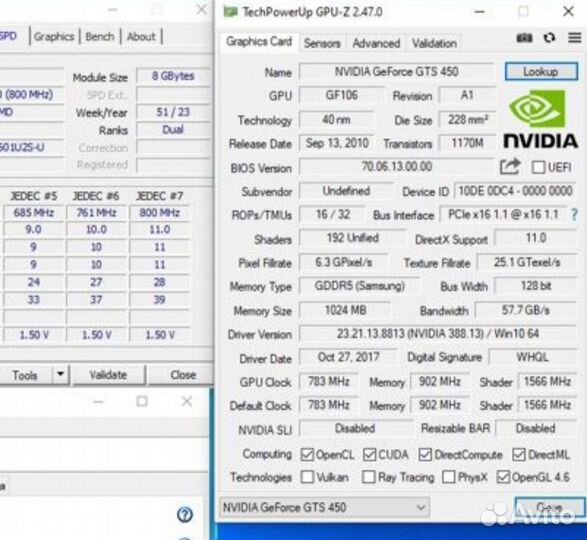This screenshot has height=540, width=587.
Task: Toggle the PhysX checkbox
Action: pos(448,477)
